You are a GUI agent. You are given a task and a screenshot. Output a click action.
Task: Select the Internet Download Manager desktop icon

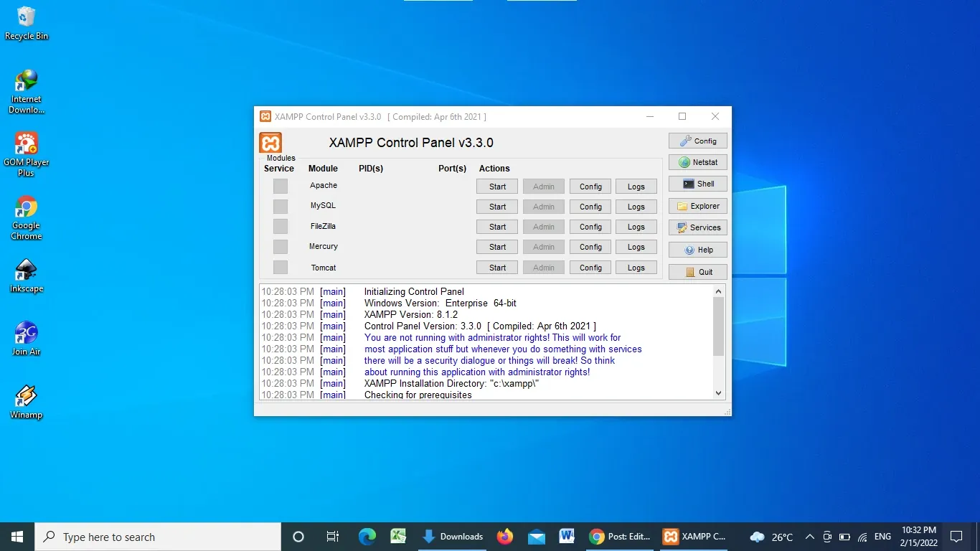(27, 92)
